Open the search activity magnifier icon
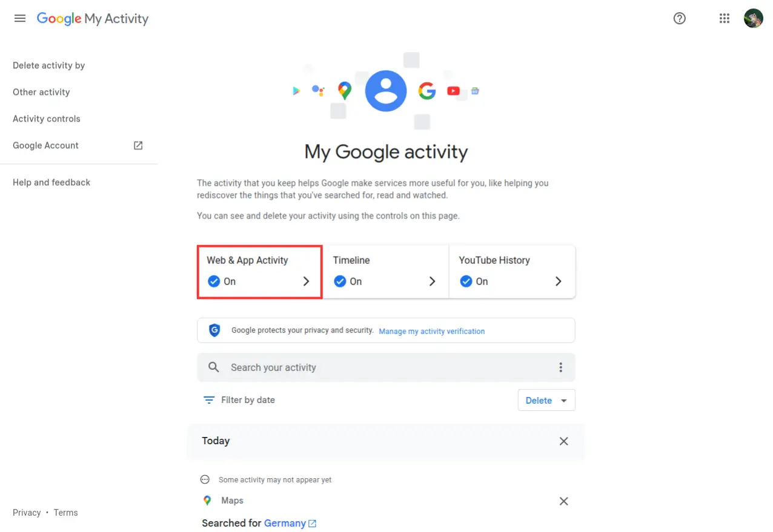This screenshot has height=532, width=773. pyautogui.click(x=213, y=367)
